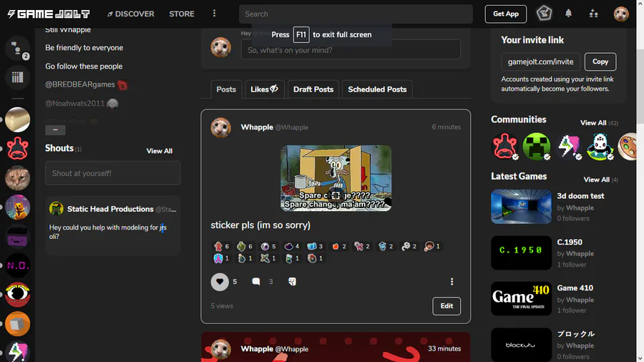Click View All next to Communities
644x362 pixels.
593,123
